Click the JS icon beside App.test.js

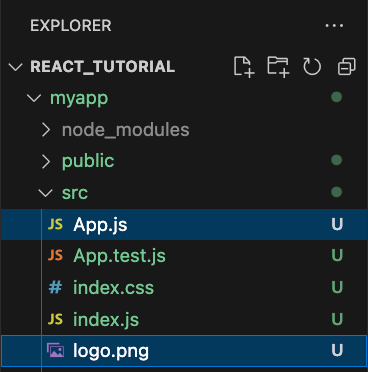pos(55,256)
